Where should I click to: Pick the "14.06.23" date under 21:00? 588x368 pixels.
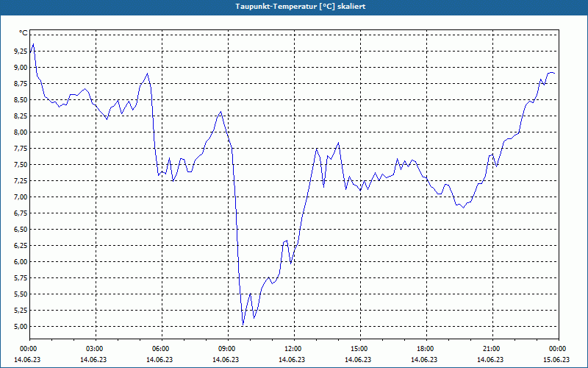[490, 359]
